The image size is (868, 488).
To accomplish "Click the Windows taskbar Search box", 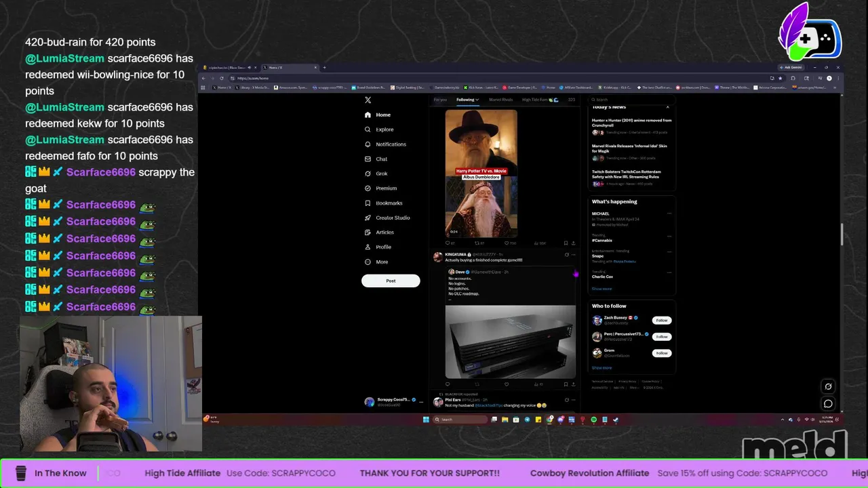I will click(x=461, y=420).
